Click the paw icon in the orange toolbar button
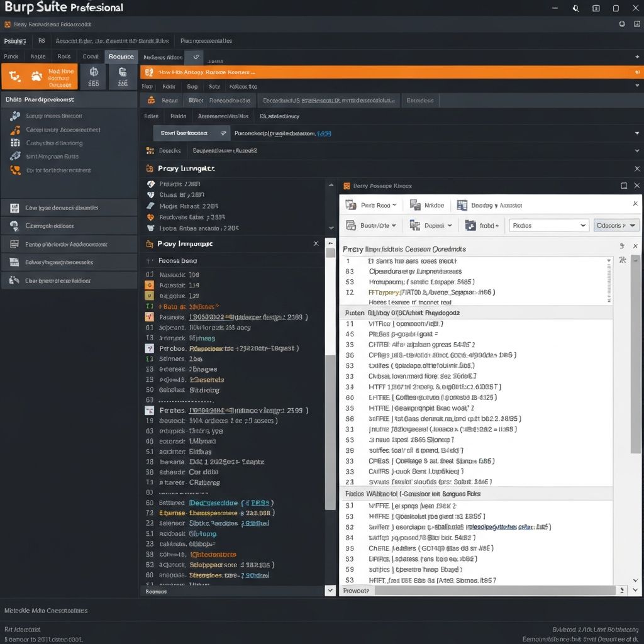Viewport: 644px width, 644px height. pyautogui.click(x=36, y=77)
